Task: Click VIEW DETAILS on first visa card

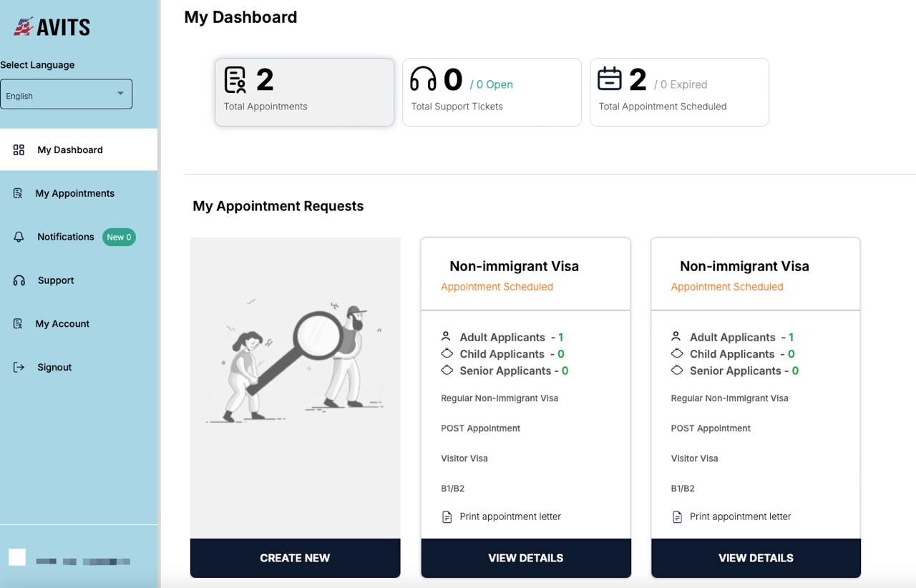Action: pos(525,558)
